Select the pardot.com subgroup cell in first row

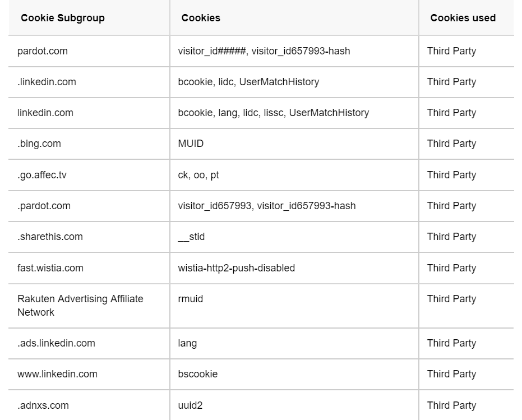pos(43,51)
